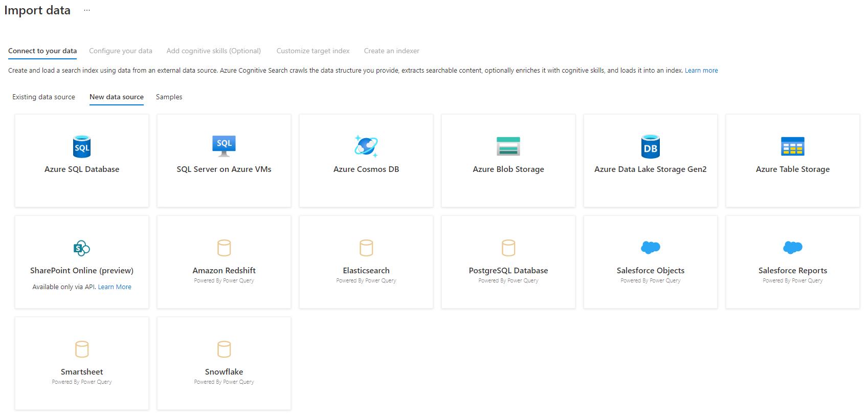868x415 pixels.
Task: Open the Learn more link in description
Action: point(701,71)
